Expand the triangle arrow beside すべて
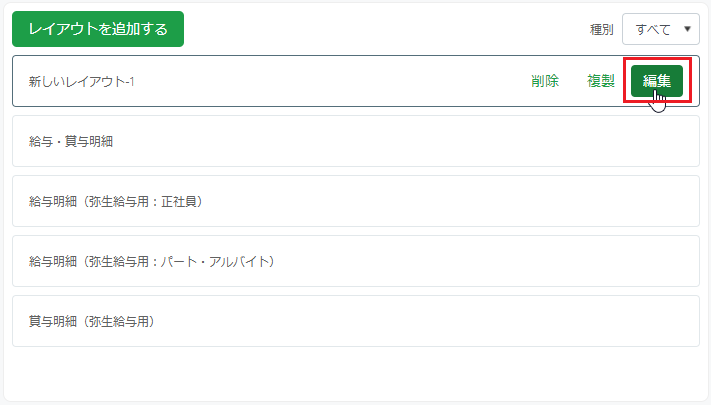Viewport: 711px width, 405px height. pos(687,29)
